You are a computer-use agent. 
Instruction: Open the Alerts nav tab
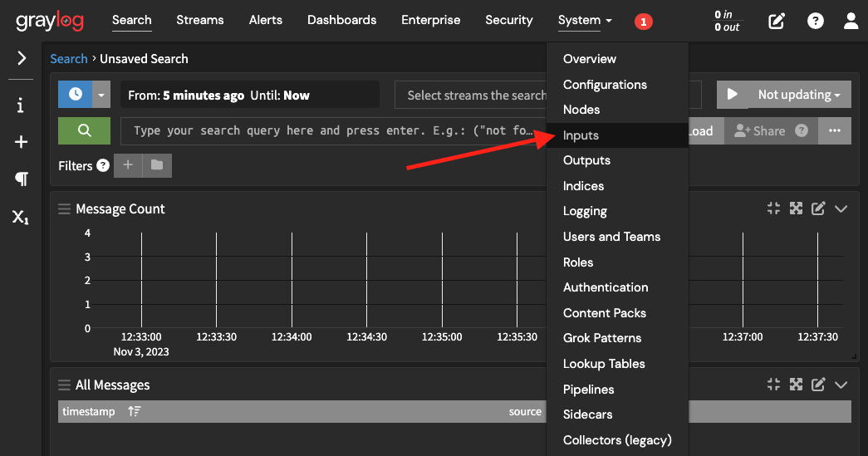[266, 21]
